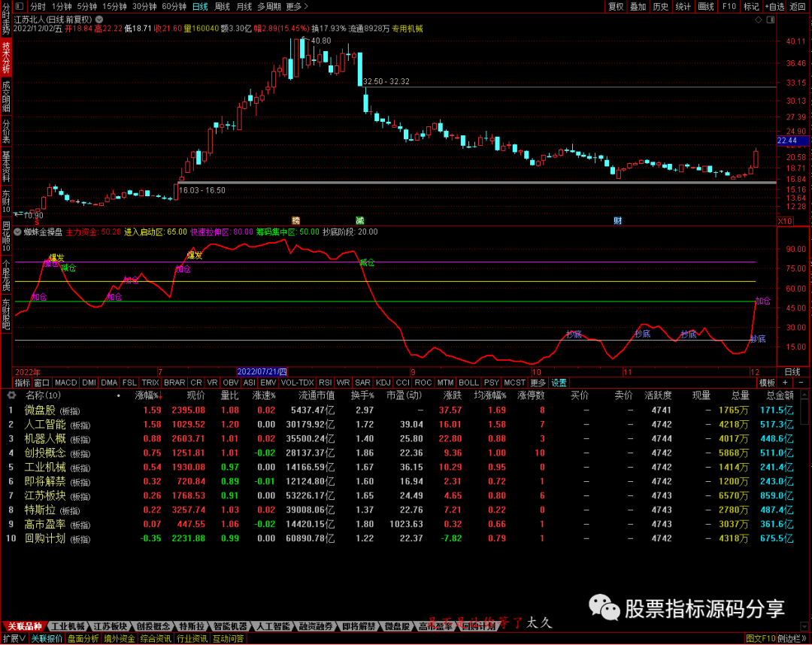Select the 特斯拉 row in the list
Viewport: 812px width, 645px height.
pos(404,510)
